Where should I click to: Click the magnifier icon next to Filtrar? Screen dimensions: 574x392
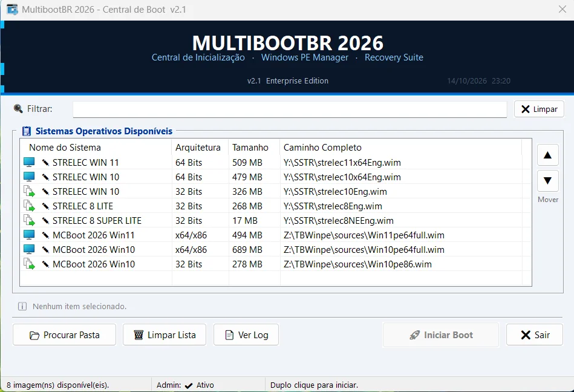(18, 109)
